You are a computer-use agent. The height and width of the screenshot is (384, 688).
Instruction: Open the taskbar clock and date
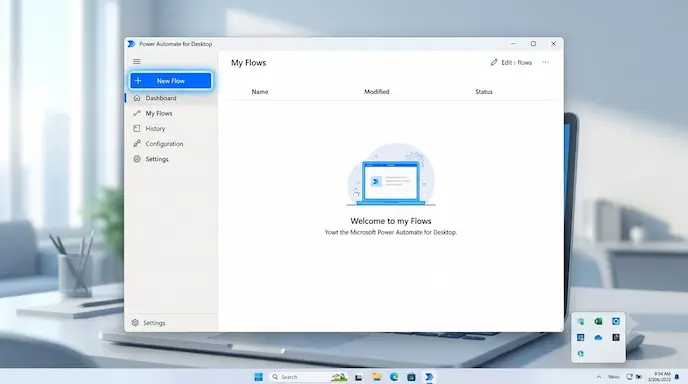659,377
